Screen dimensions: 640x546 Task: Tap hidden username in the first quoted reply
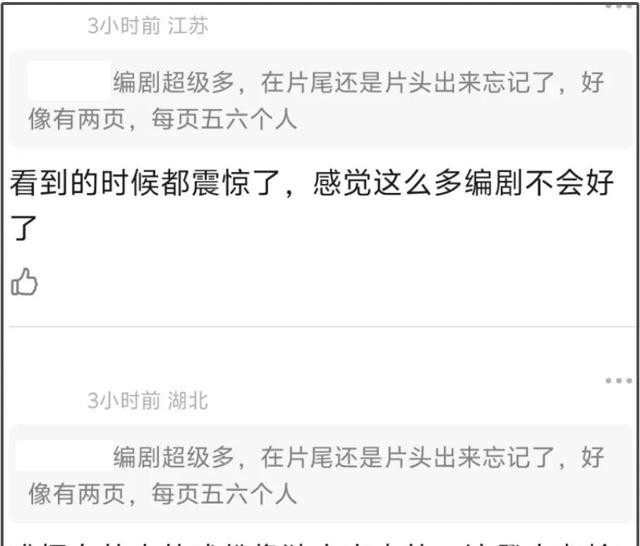click(x=69, y=80)
